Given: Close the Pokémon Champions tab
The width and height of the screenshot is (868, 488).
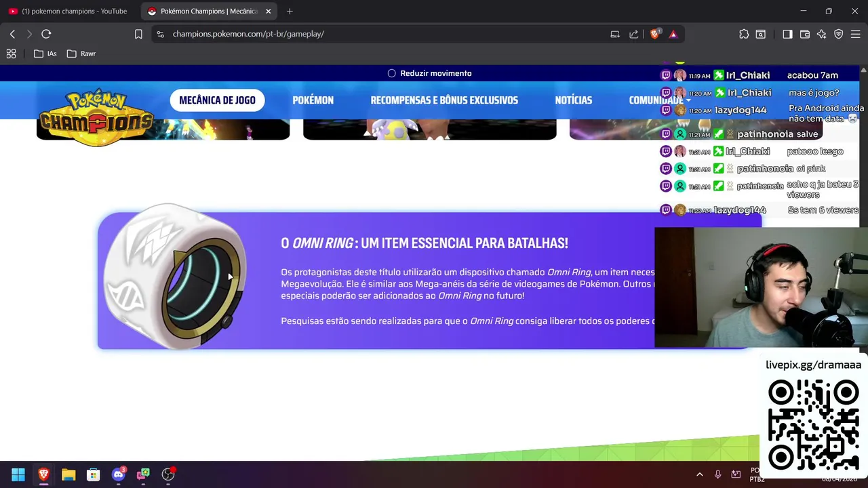Looking at the screenshot, I should pyautogui.click(x=269, y=11).
